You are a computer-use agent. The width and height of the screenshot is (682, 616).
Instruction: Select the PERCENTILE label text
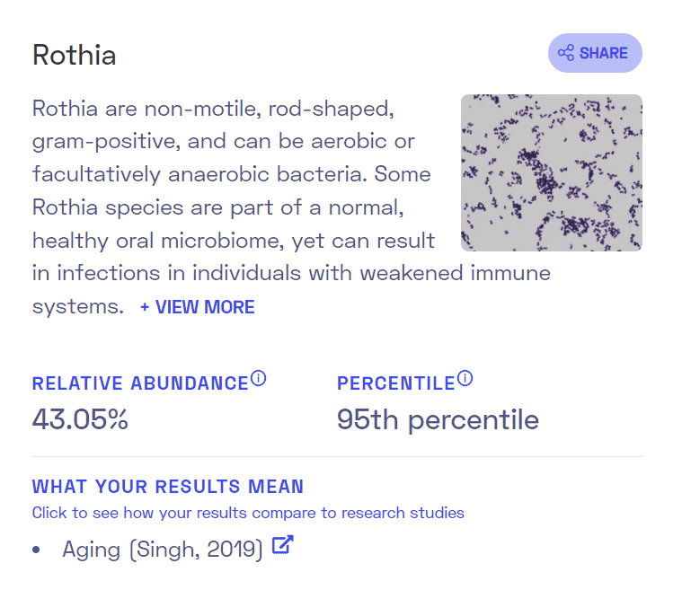395,383
